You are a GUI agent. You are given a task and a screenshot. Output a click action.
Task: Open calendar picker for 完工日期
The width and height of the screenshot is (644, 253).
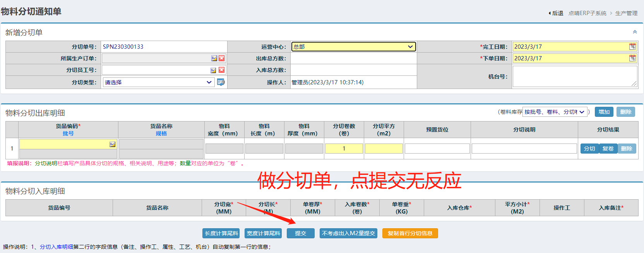coord(632,46)
